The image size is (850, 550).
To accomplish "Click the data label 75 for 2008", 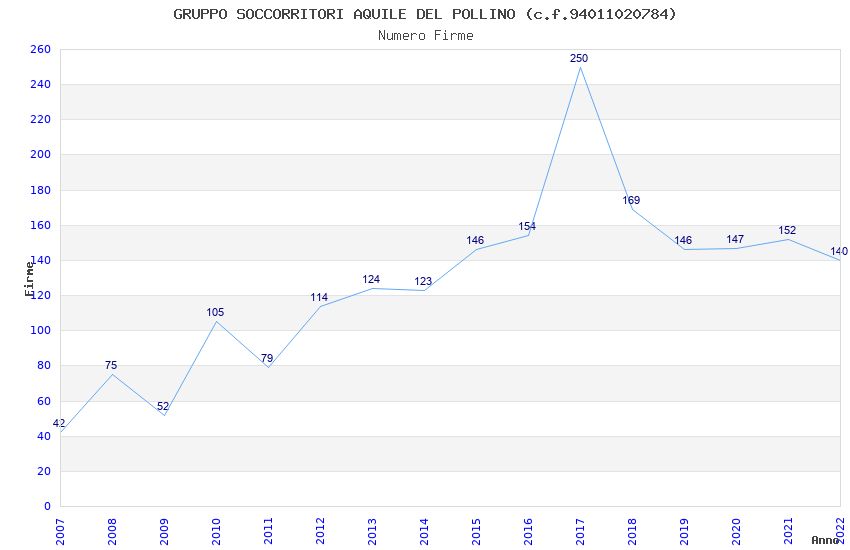I will [x=111, y=365].
